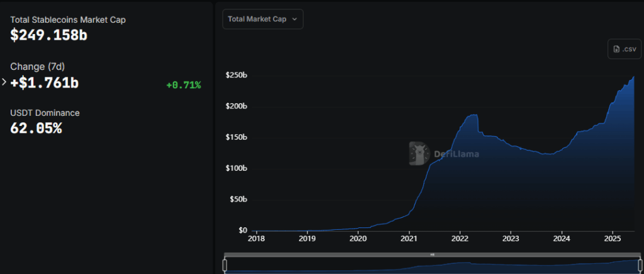
Task: Click the 2020 label on the time axis
Action: click(x=358, y=239)
